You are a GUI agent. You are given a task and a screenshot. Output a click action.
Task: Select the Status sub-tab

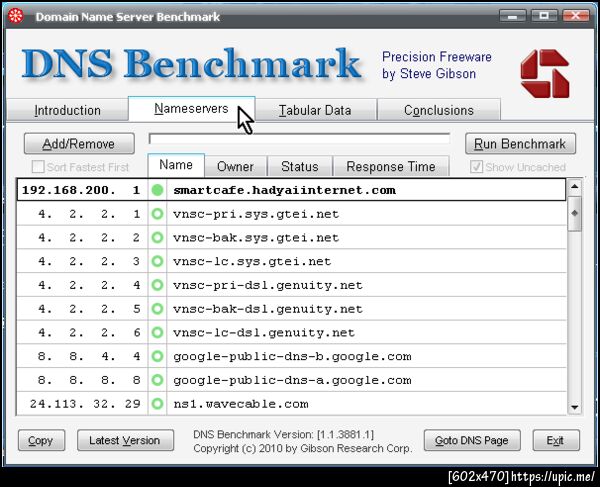(300, 166)
